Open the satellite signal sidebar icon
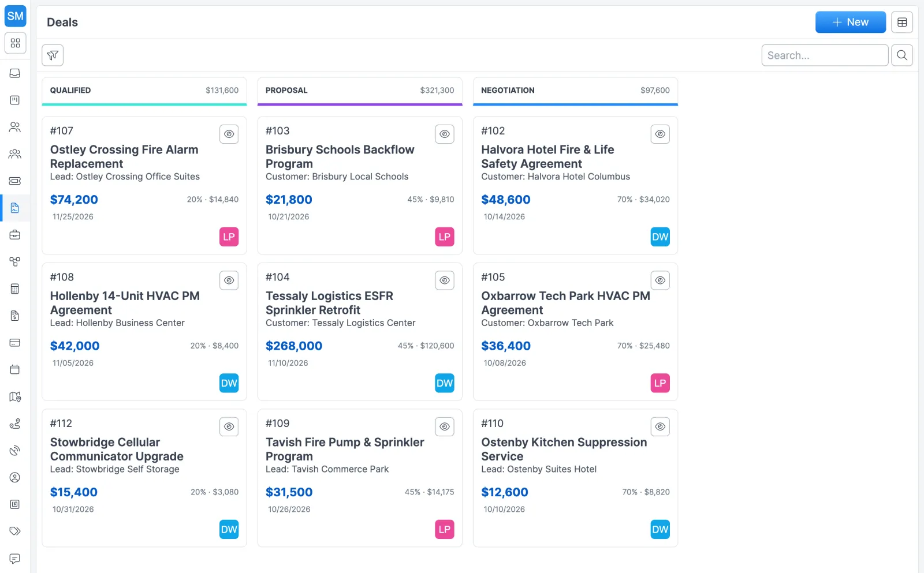The width and height of the screenshot is (924, 573). point(15,450)
